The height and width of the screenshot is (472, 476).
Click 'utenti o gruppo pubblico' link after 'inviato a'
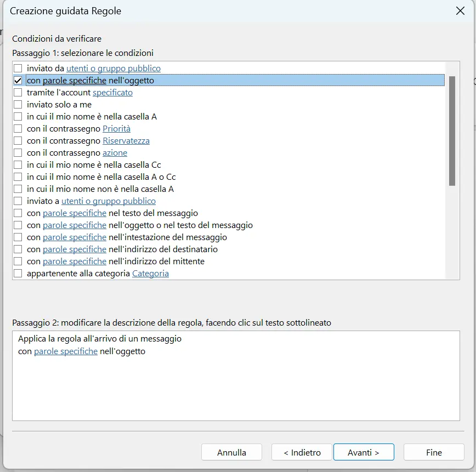pyautogui.click(x=108, y=201)
